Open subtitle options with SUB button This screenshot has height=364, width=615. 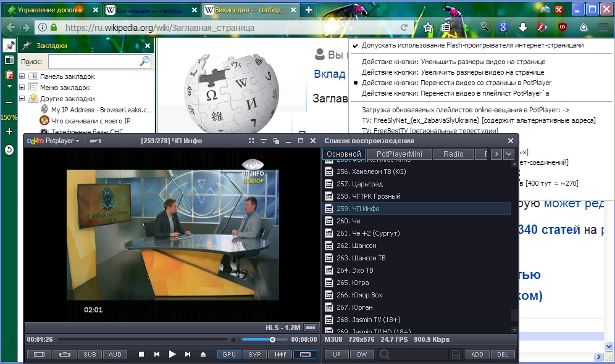tap(90, 354)
